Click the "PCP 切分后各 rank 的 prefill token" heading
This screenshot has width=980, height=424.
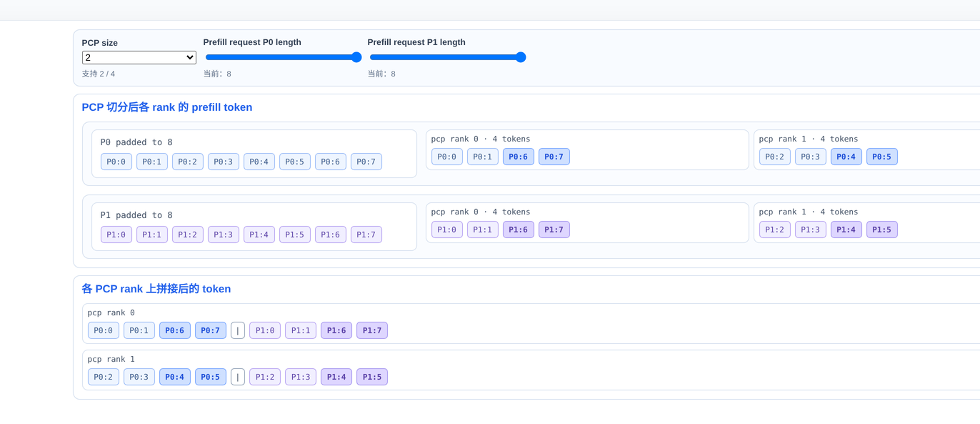[167, 107]
